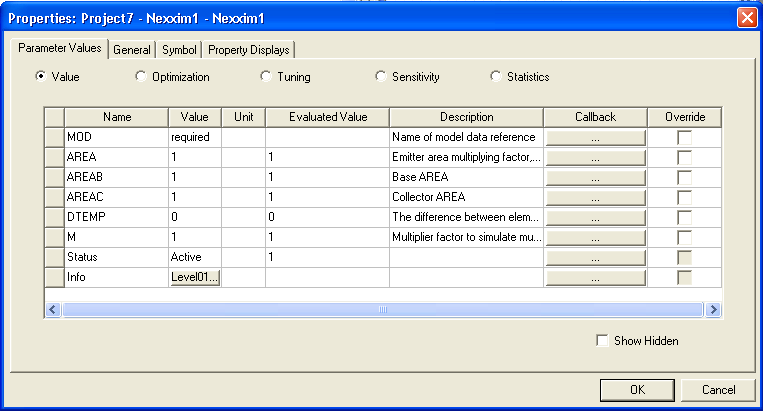Click callback ellipsis for DTEMP row

pyautogui.click(x=595, y=217)
